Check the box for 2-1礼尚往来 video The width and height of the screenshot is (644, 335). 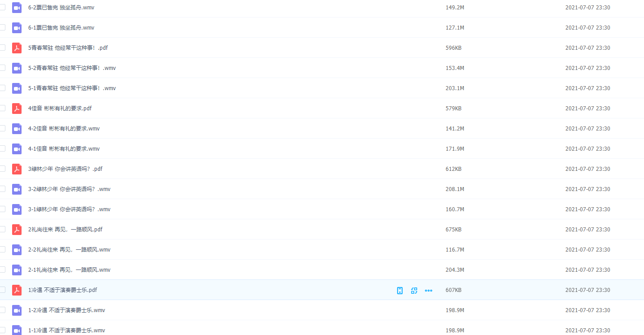pyautogui.click(x=2, y=270)
